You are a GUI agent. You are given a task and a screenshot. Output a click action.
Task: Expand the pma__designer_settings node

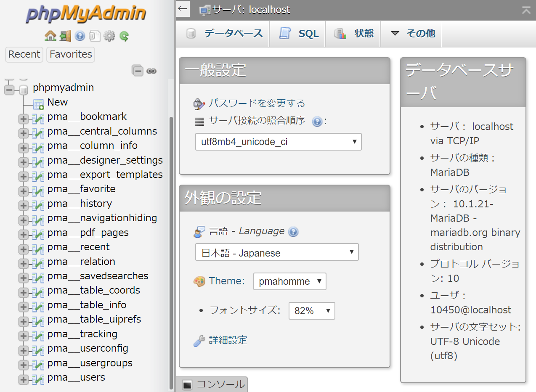point(24,162)
